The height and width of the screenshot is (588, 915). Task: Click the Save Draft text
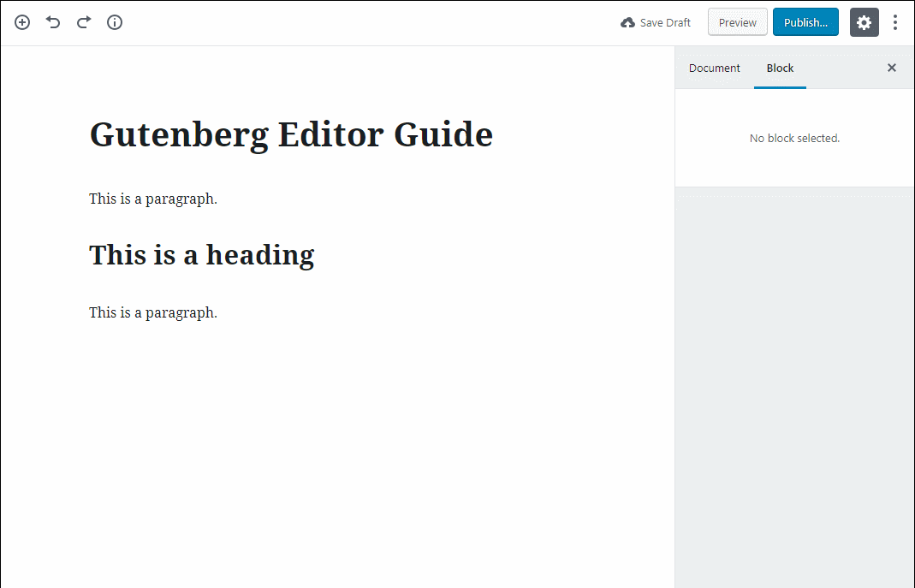(x=665, y=23)
